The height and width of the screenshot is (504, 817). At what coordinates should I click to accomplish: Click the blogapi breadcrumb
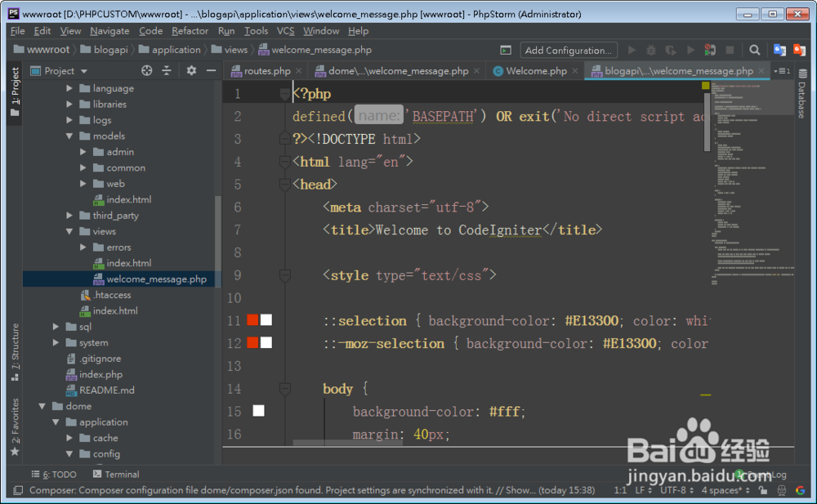click(x=105, y=50)
